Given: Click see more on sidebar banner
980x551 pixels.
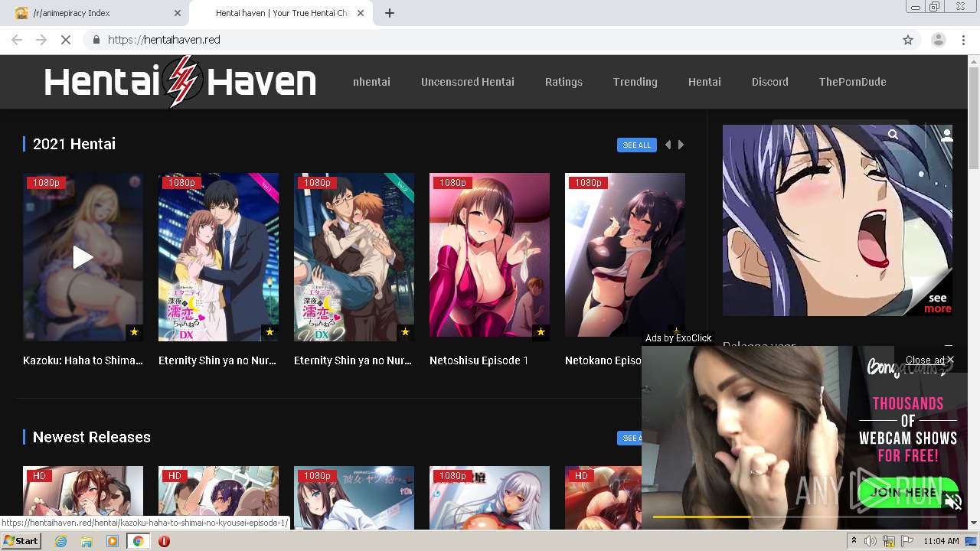Looking at the screenshot, I should tap(937, 303).
